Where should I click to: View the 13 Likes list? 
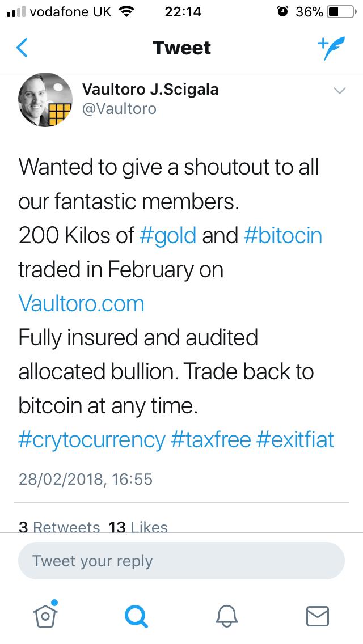(x=138, y=528)
